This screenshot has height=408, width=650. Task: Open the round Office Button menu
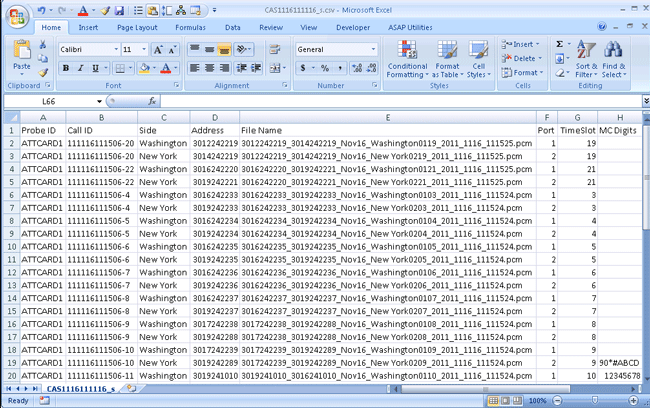pos(17,16)
